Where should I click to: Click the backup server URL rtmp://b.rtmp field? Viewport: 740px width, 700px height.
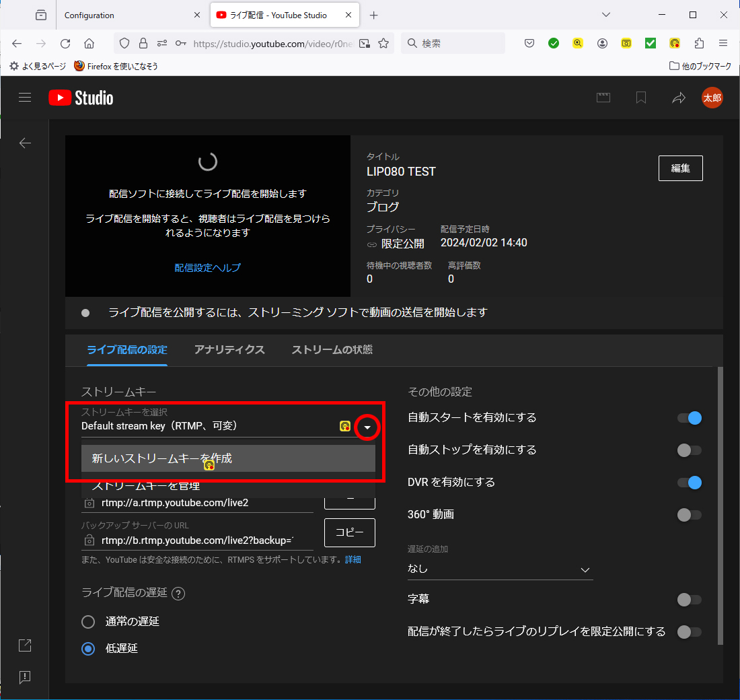point(197,540)
